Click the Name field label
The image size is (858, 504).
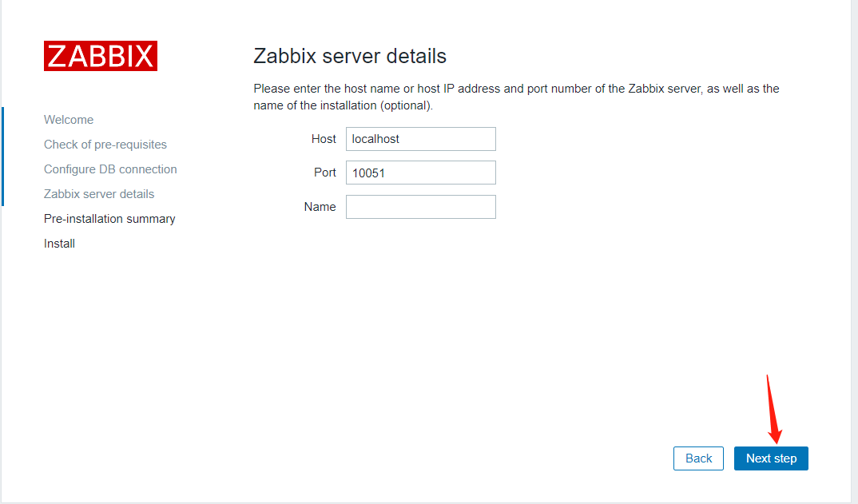320,206
